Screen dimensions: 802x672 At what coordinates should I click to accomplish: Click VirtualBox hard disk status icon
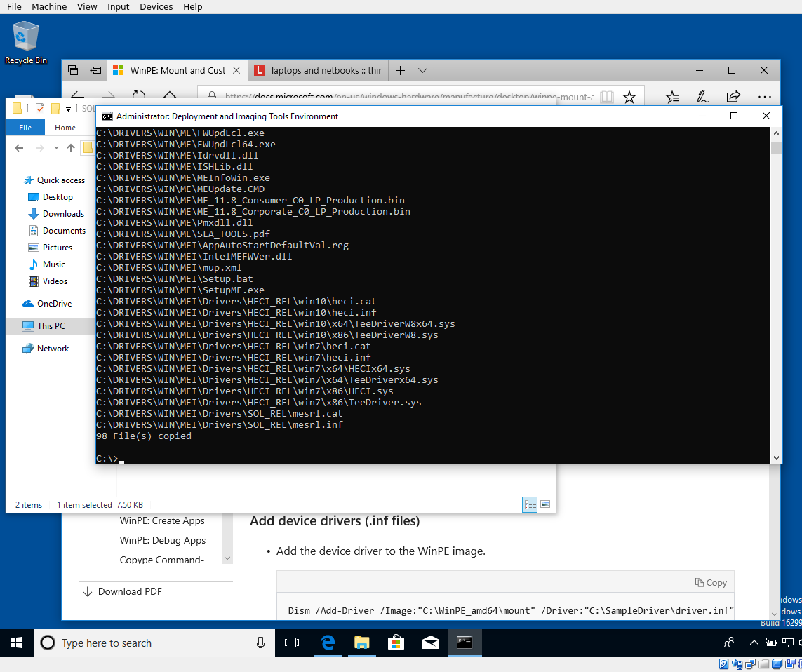coord(723,665)
